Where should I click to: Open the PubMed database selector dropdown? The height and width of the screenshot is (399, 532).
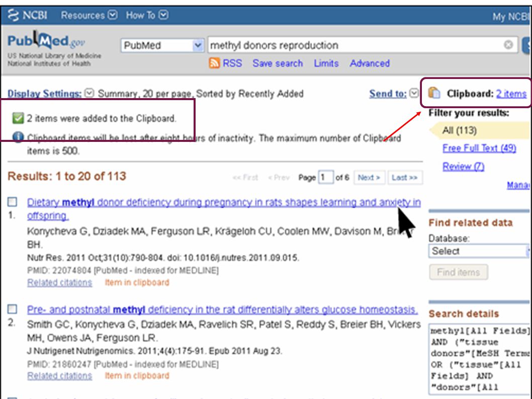point(162,45)
